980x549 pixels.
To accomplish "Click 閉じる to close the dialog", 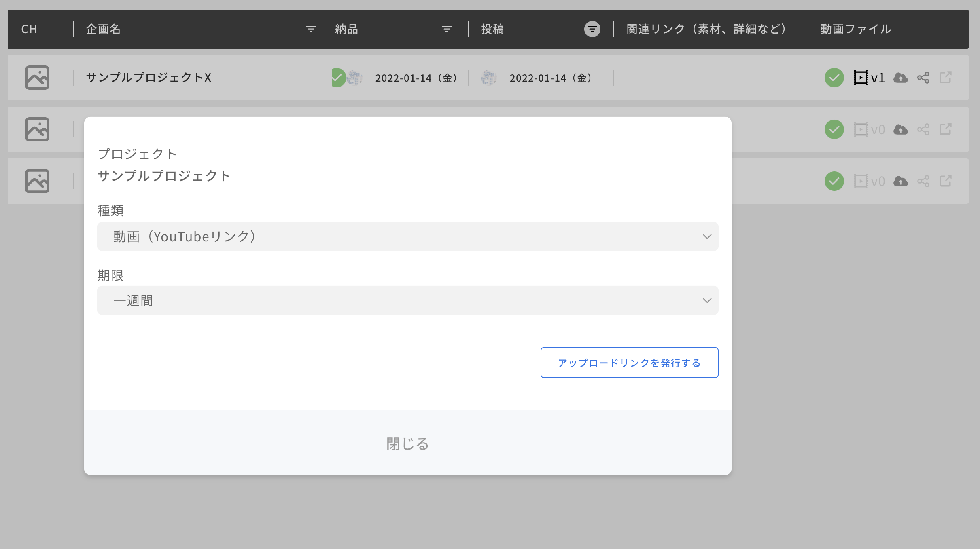I will point(407,443).
